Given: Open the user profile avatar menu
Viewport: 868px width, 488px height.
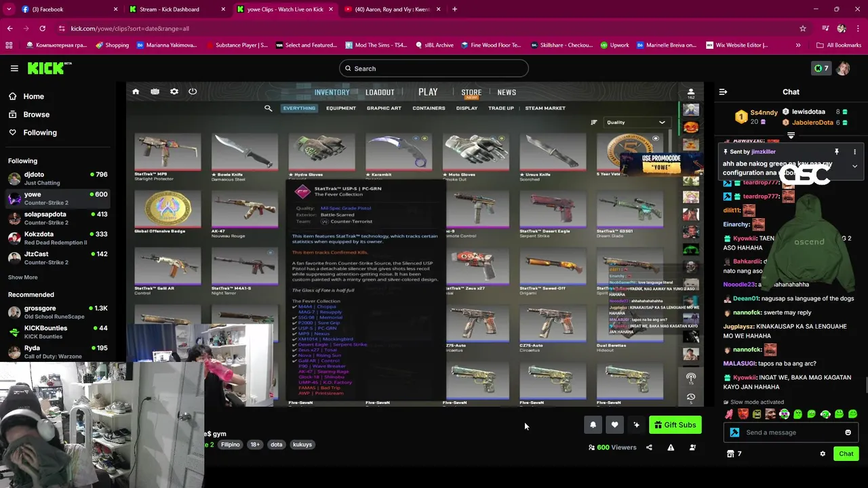Looking at the screenshot, I should tap(843, 68).
